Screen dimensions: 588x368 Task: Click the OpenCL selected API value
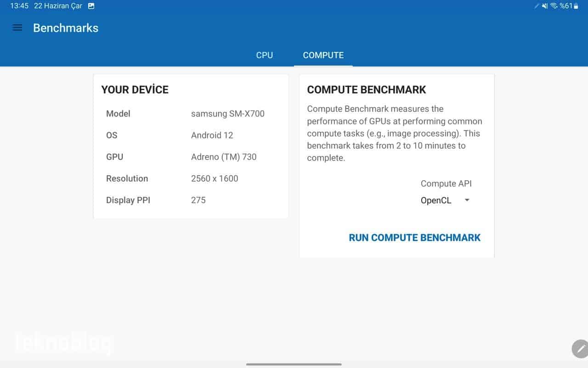(436, 201)
